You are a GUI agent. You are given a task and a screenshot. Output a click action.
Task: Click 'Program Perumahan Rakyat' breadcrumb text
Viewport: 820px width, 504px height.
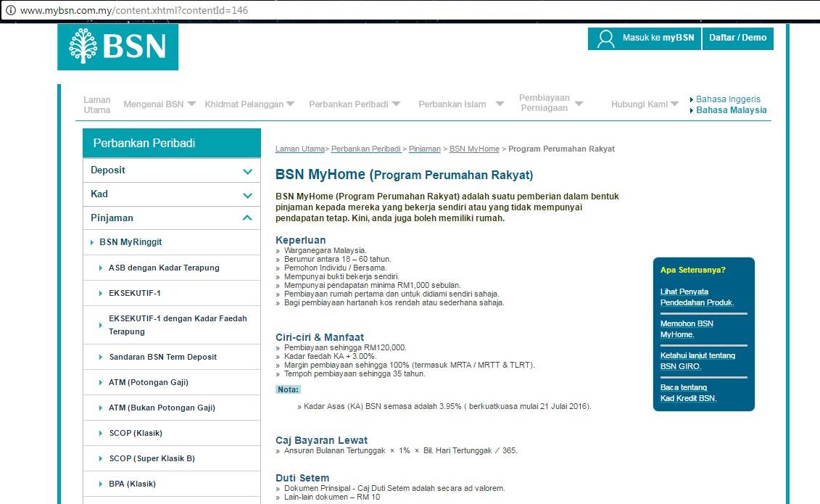tap(562, 149)
